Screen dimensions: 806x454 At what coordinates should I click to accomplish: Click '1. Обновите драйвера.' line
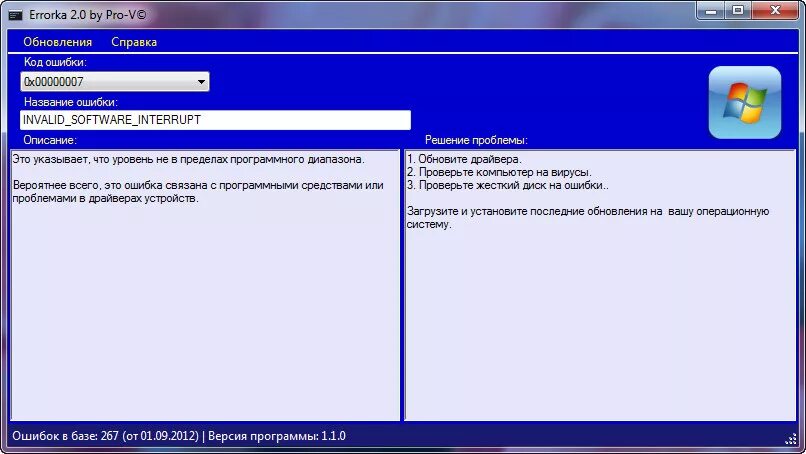click(464, 159)
